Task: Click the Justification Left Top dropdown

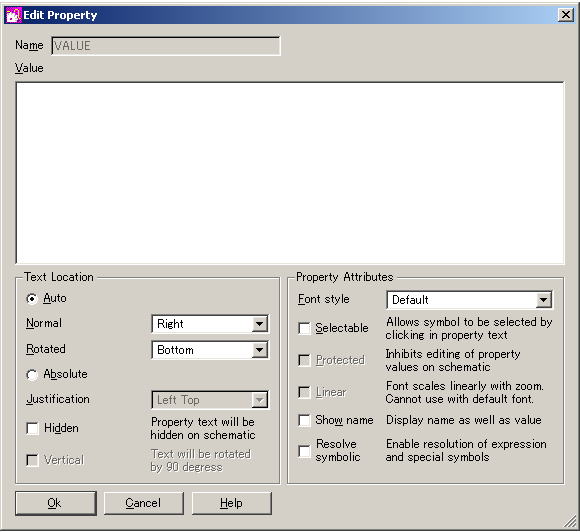Action: click(x=210, y=400)
